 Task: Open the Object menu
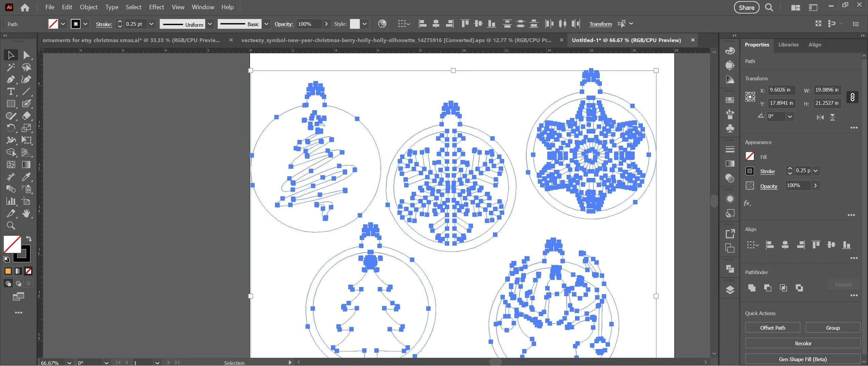pyautogui.click(x=89, y=7)
